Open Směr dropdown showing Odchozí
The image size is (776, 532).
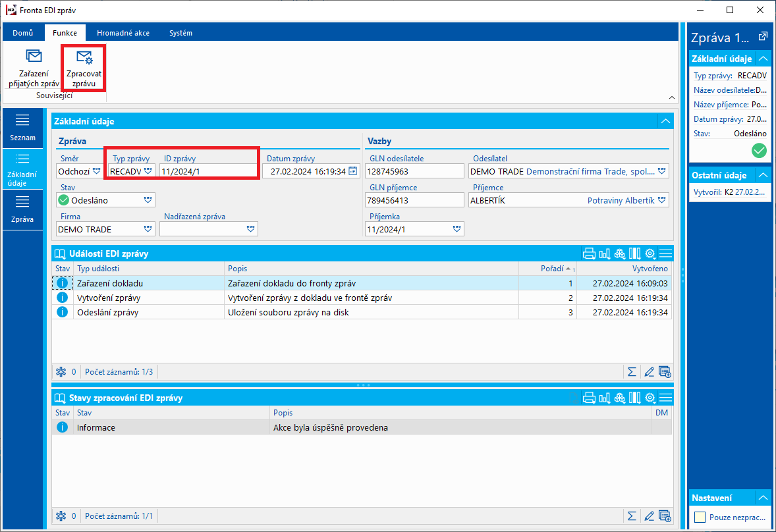(96, 171)
